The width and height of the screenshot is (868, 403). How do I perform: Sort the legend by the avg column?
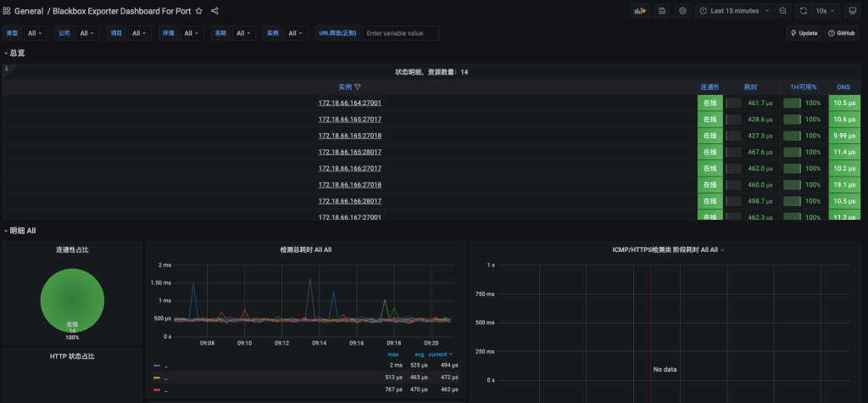click(x=419, y=355)
